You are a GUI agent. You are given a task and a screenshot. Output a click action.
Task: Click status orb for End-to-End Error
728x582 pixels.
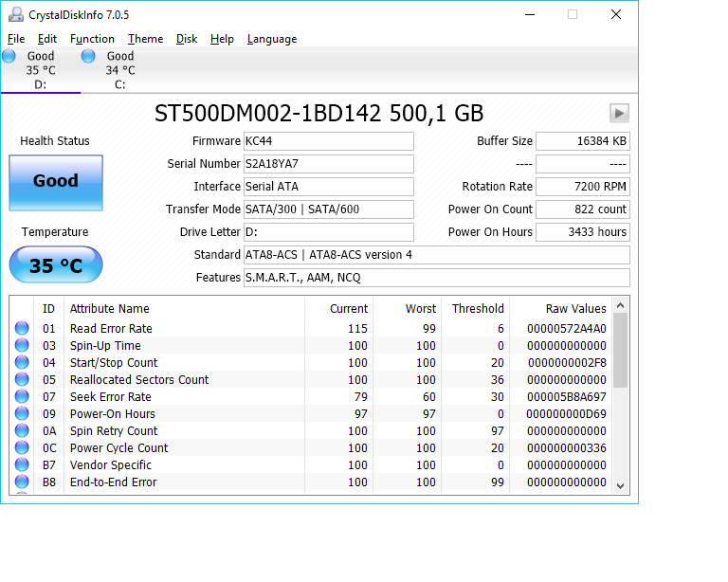[22, 482]
